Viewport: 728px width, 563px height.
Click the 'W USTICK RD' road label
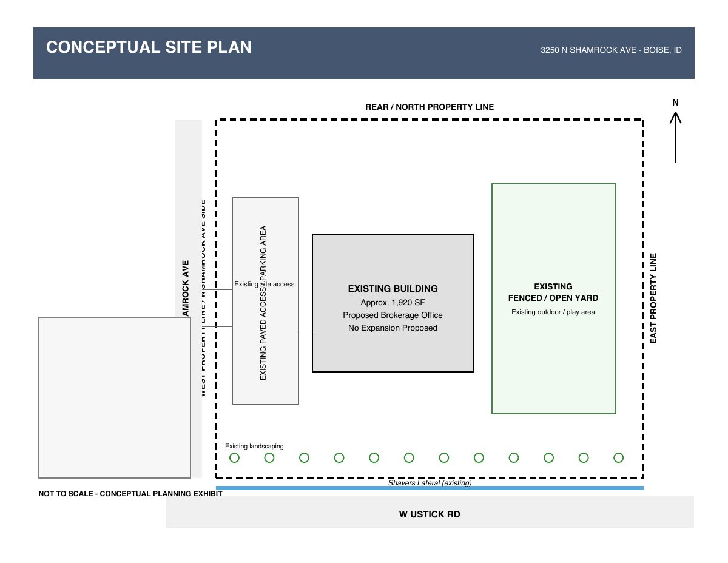[x=430, y=514]
